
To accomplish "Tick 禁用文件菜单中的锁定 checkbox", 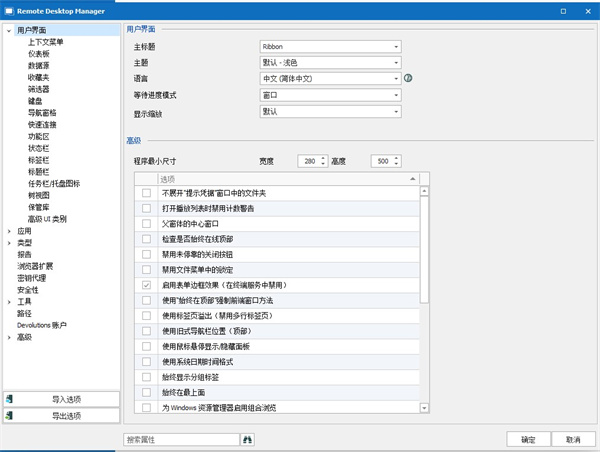I will click(146, 269).
